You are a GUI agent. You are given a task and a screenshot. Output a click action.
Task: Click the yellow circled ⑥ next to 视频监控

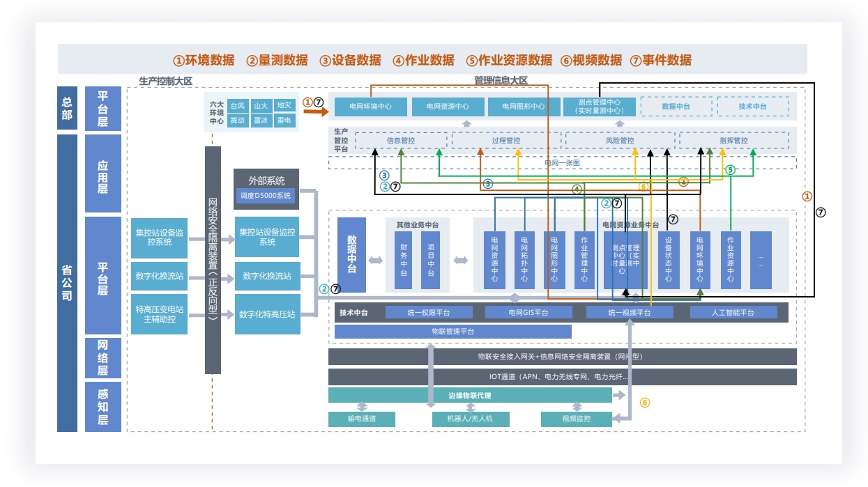pos(644,403)
